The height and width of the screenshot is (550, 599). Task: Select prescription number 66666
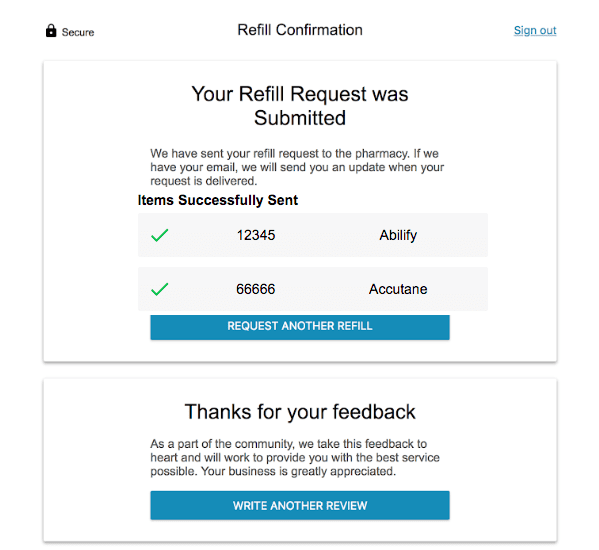pyautogui.click(x=256, y=289)
